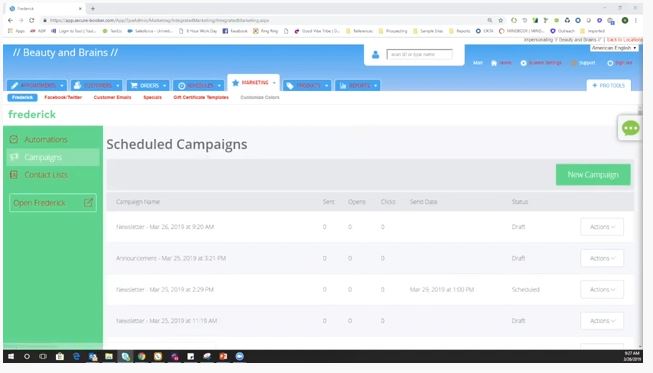Click the Send Date column header
The height and width of the screenshot is (373, 653).
click(x=424, y=202)
